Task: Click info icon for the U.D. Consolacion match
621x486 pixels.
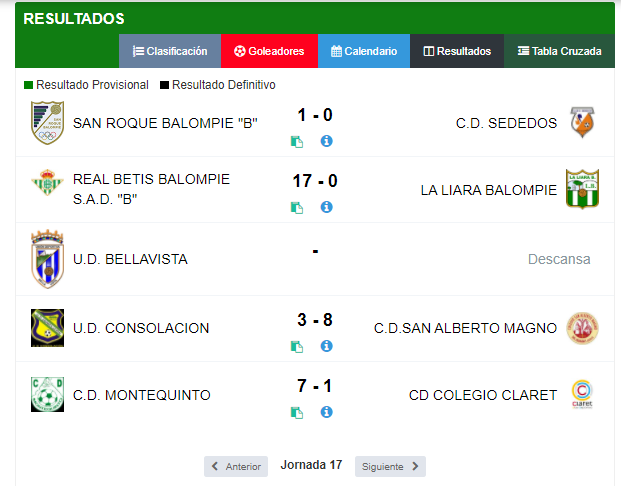Action: pyautogui.click(x=326, y=346)
